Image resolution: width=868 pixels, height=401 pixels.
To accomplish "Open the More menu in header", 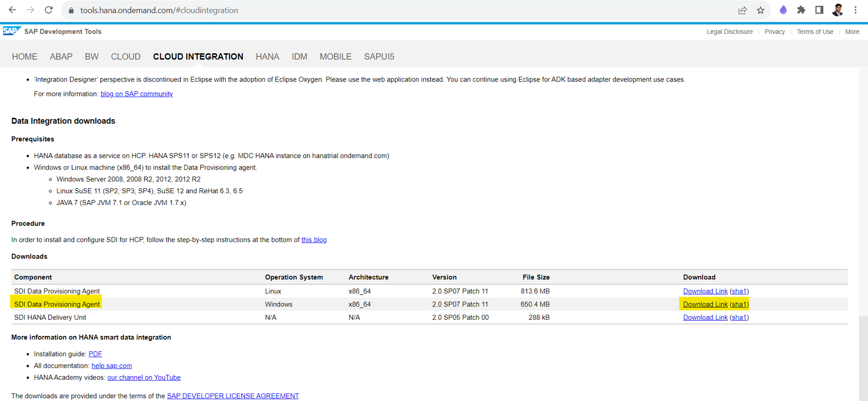I will point(852,32).
